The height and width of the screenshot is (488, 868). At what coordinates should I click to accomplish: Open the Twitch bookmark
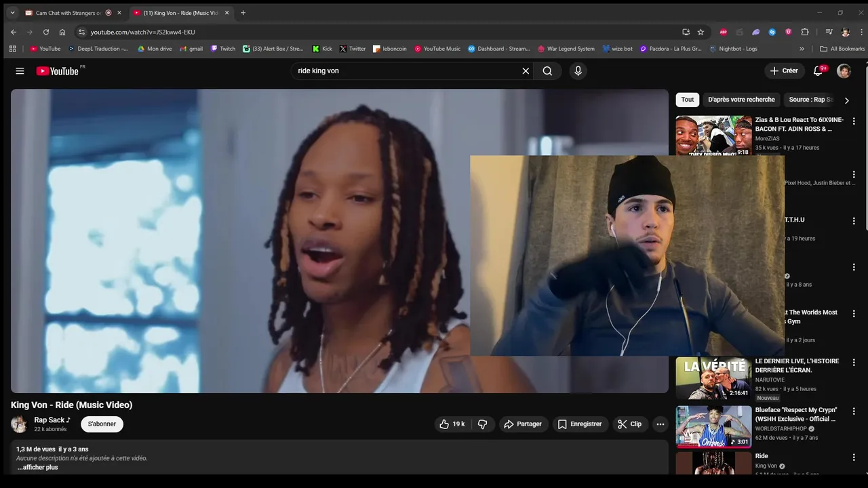point(223,49)
